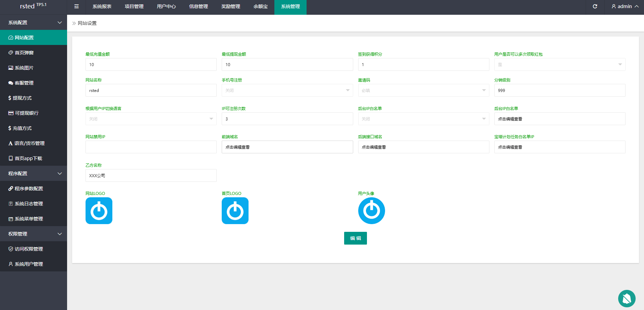The width and height of the screenshot is (644, 310).
Task: Open 首页app下载 sidebar item
Action: pyautogui.click(x=28, y=158)
